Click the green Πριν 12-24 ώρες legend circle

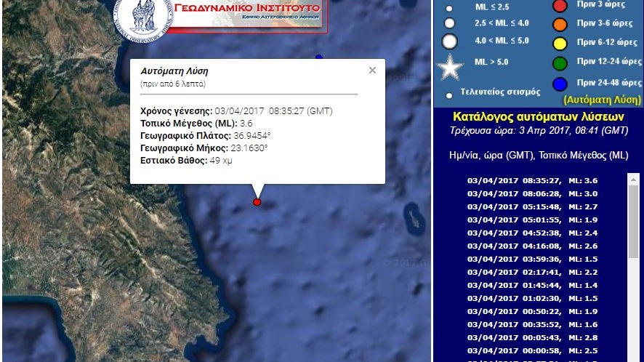560,63
